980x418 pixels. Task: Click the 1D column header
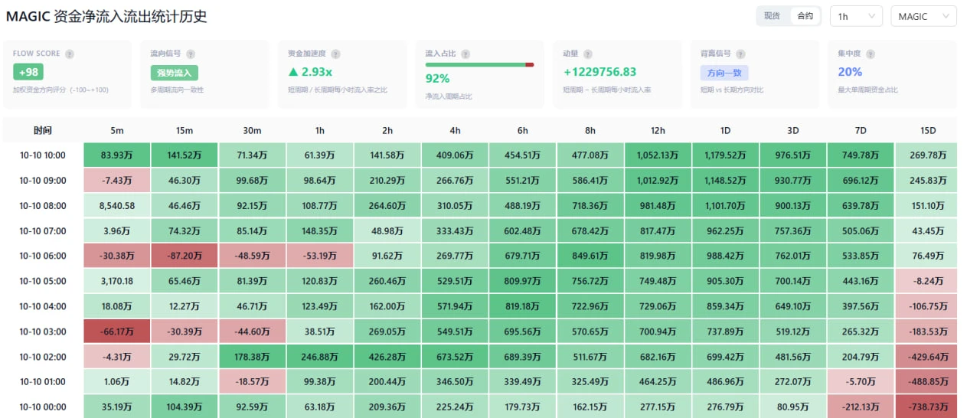coord(725,130)
